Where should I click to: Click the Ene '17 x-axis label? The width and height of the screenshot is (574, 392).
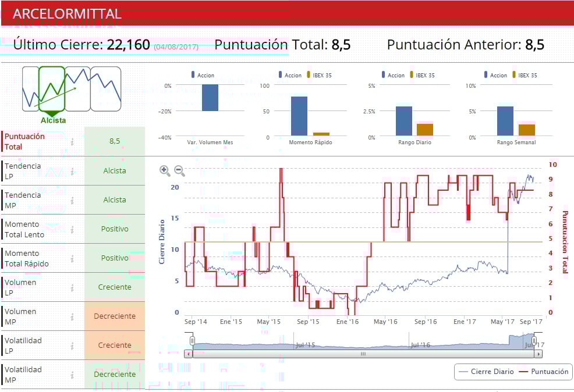[x=465, y=322]
